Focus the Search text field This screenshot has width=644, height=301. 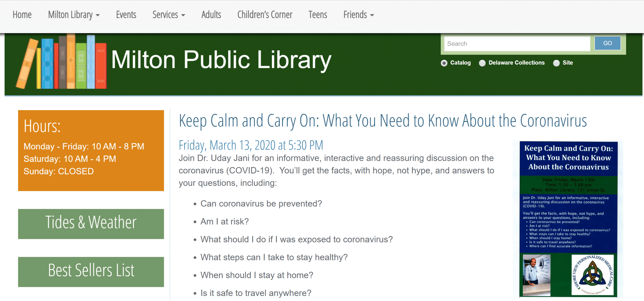tap(517, 44)
